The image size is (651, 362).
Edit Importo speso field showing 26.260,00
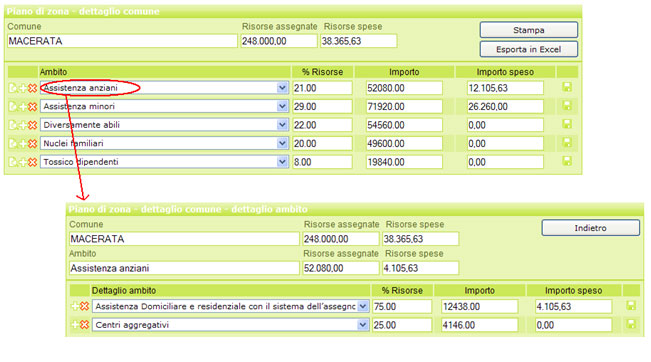click(x=505, y=107)
